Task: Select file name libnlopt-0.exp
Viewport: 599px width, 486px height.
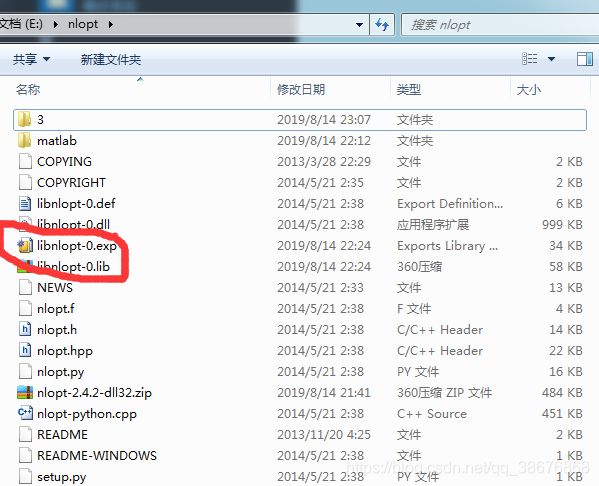Action: pos(77,246)
